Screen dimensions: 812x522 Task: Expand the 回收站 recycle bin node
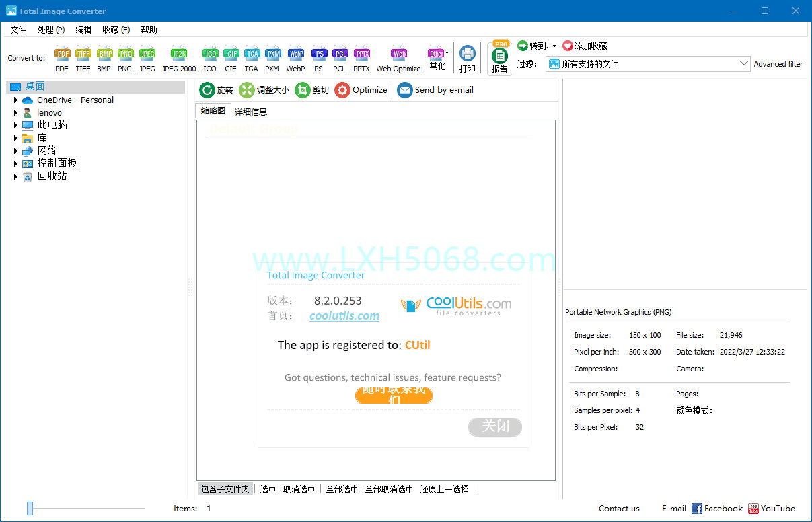(x=16, y=176)
